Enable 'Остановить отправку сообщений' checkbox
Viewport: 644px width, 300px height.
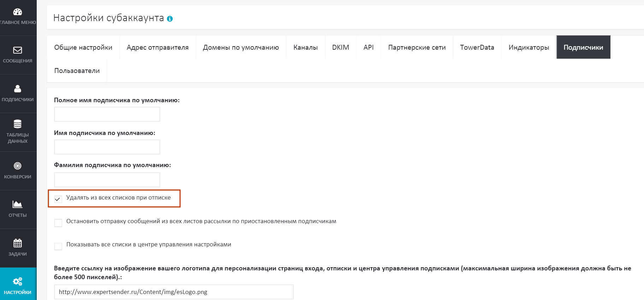[58, 223]
